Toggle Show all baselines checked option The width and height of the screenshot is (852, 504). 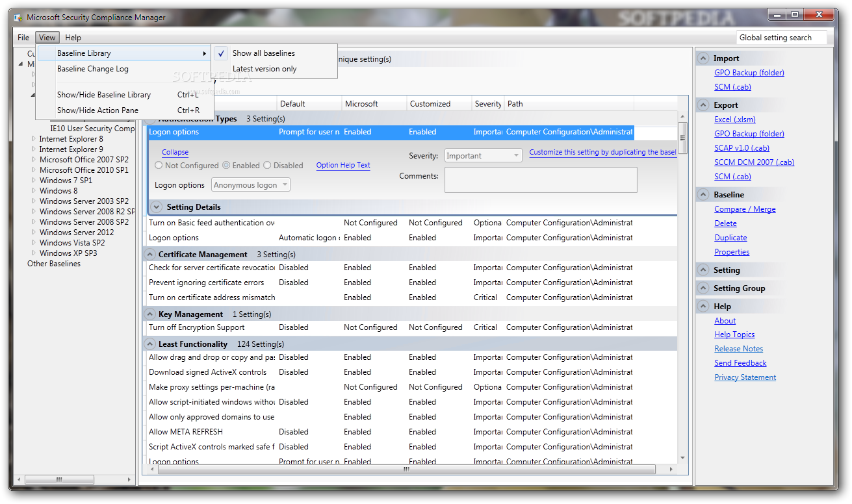[x=275, y=53]
